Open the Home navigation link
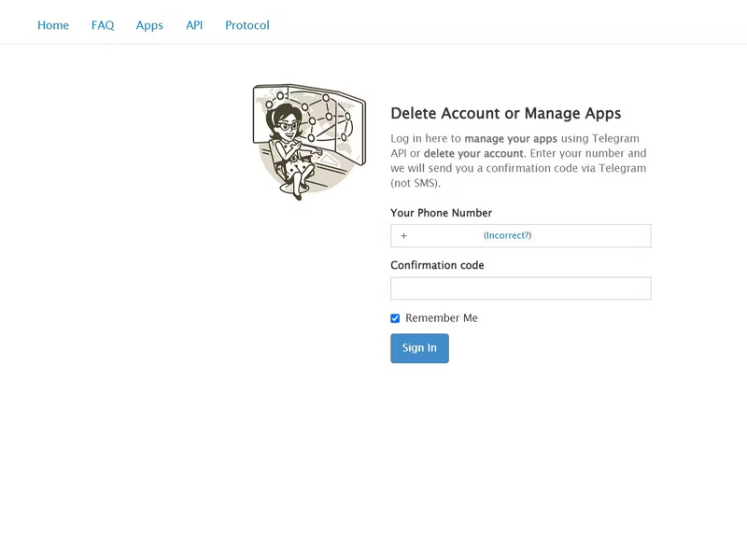The width and height of the screenshot is (747, 560). [53, 25]
